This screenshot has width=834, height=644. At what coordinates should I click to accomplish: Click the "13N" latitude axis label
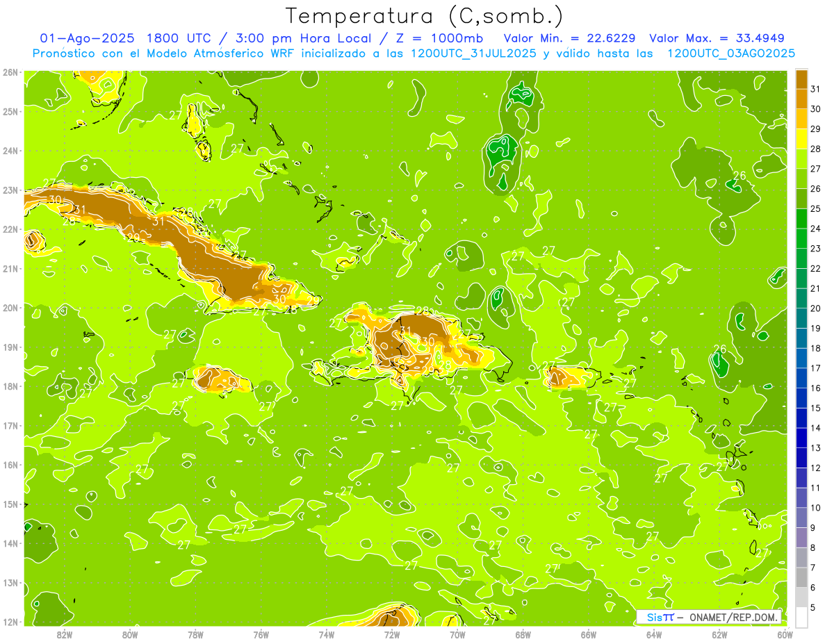tap(10, 582)
